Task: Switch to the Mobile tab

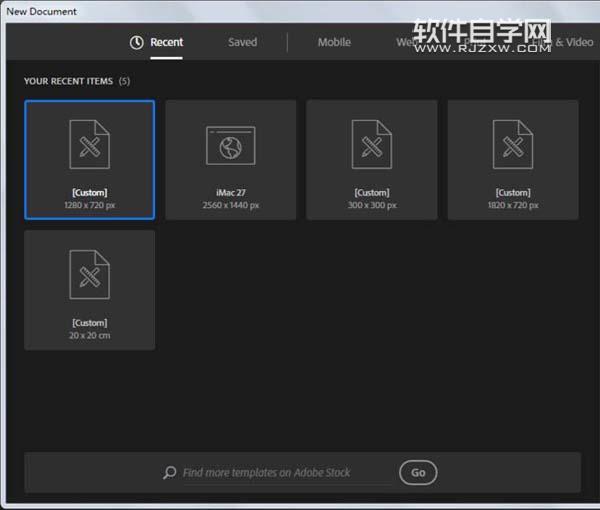Action: point(334,42)
